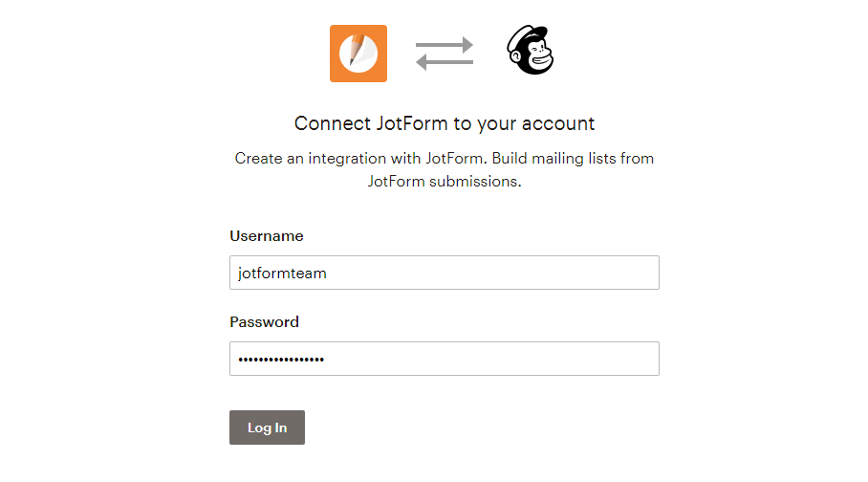Click the Mailchimp monkey logo
868x482 pixels.
pos(531,54)
